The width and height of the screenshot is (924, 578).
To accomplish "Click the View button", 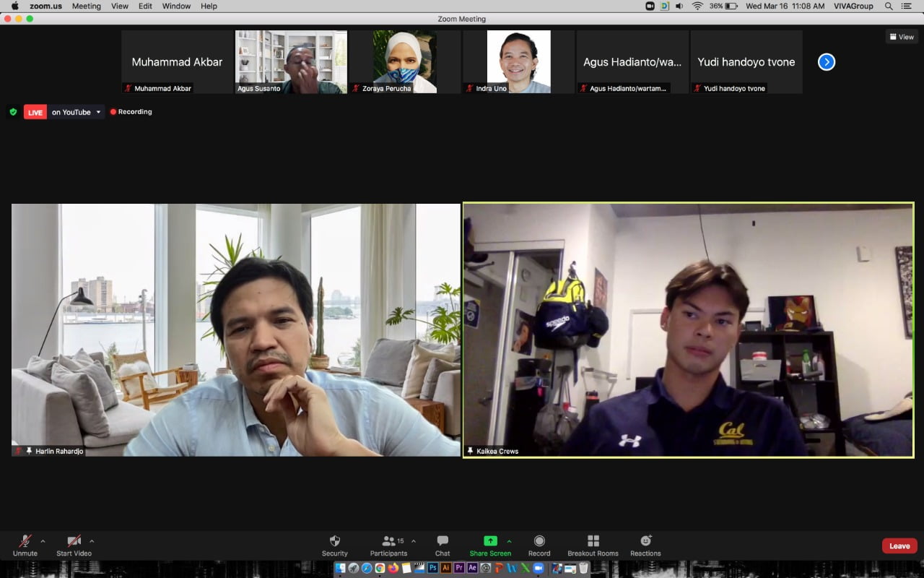I will pos(902,37).
